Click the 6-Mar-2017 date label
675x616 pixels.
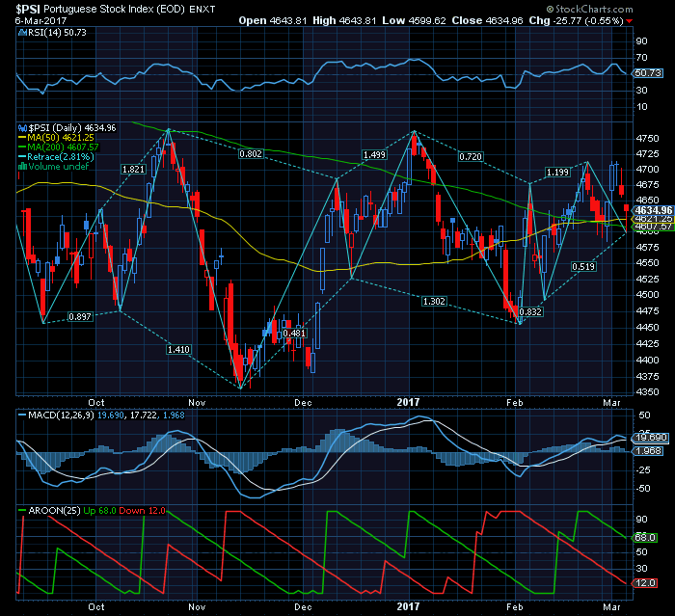pos(40,20)
